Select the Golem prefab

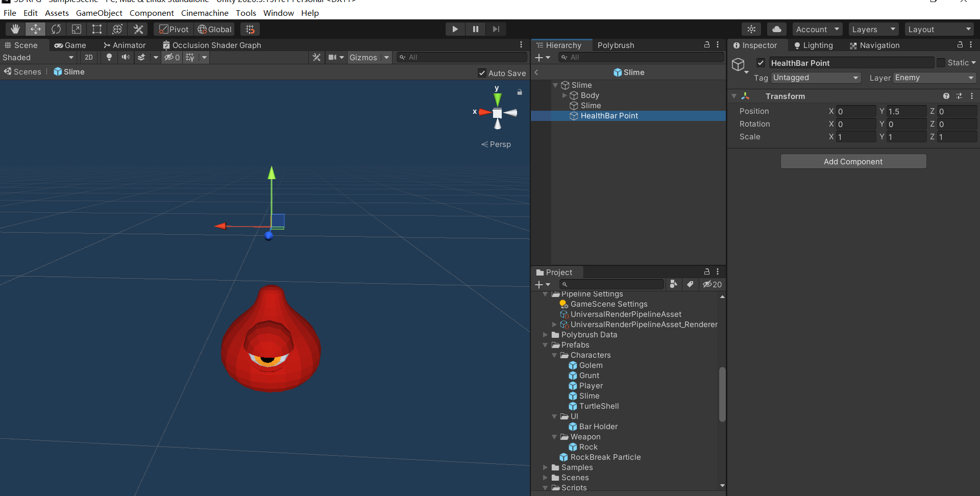pyautogui.click(x=591, y=365)
